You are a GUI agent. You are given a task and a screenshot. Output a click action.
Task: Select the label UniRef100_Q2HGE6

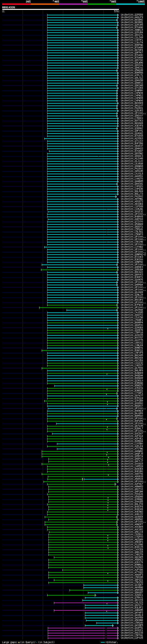[x=132, y=328]
